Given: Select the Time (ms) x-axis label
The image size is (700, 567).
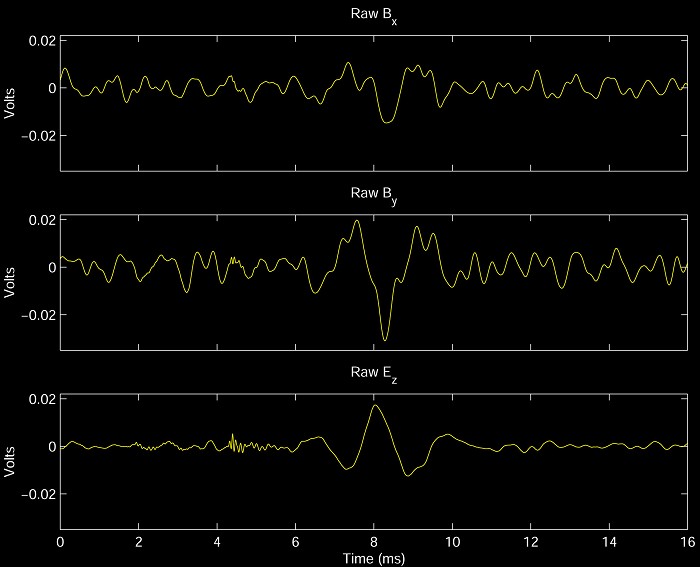Looking at the screenshot, I should [x=373, y=556].
